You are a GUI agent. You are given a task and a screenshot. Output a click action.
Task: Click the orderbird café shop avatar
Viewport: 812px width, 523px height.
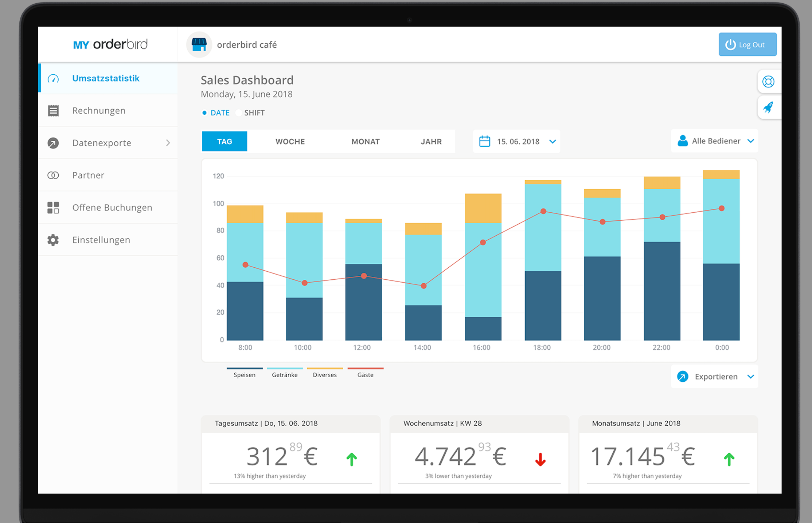coord(199,45)
